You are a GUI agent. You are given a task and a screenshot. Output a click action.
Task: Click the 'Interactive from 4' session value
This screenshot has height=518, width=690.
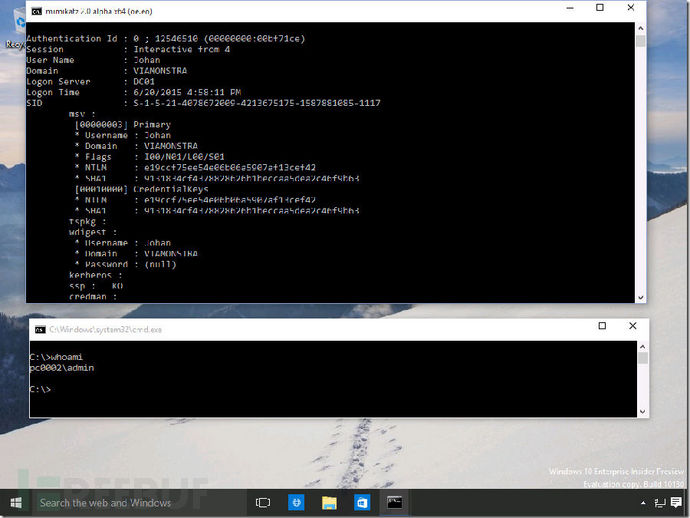182,49
